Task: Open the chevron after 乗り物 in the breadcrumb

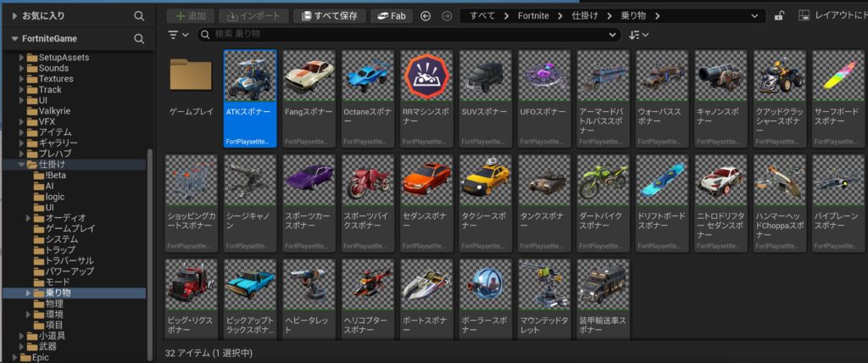Action: tap(657, 15)
